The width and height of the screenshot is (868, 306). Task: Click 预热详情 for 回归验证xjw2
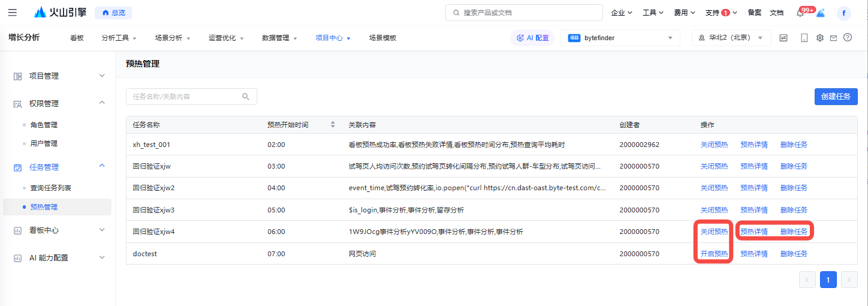[754, 188]
